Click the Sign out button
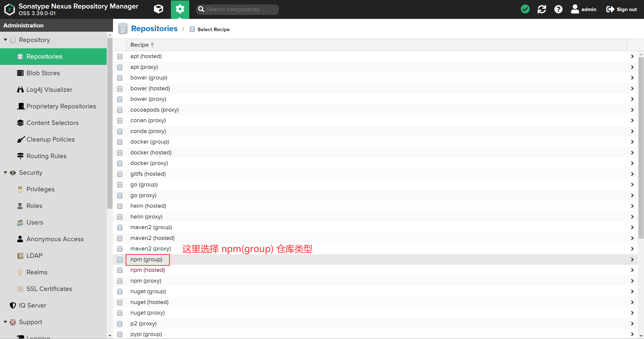This screenshot has width=644, height=339. click(x=622, y=9)
